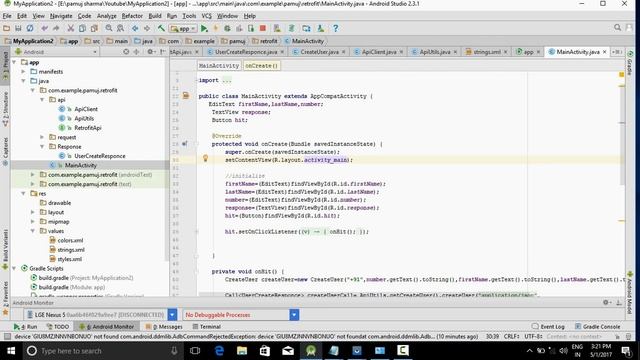The image size is (640, 360).
Task: Click the onCreate() method breadcrumb
Action: 262,65
